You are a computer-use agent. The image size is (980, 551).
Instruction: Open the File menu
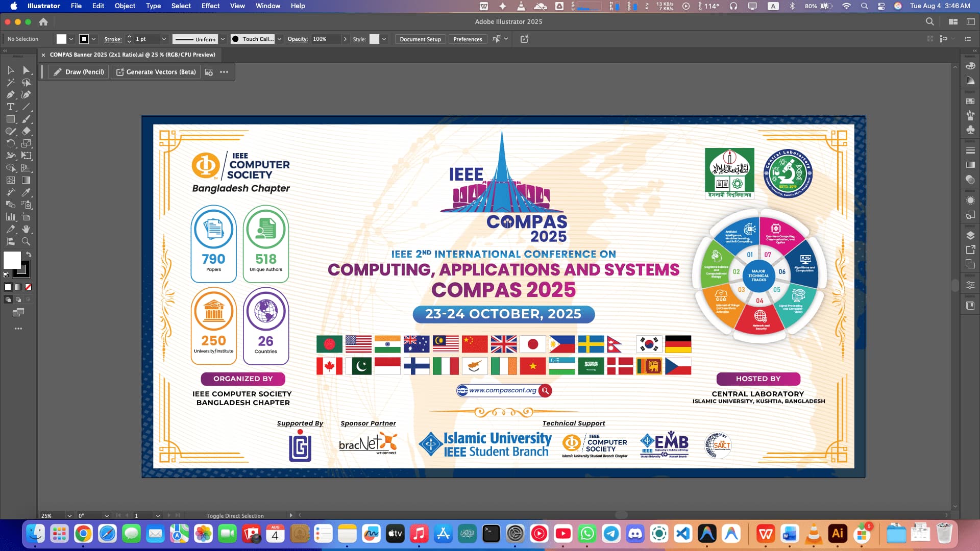click(x=76, y=6)
